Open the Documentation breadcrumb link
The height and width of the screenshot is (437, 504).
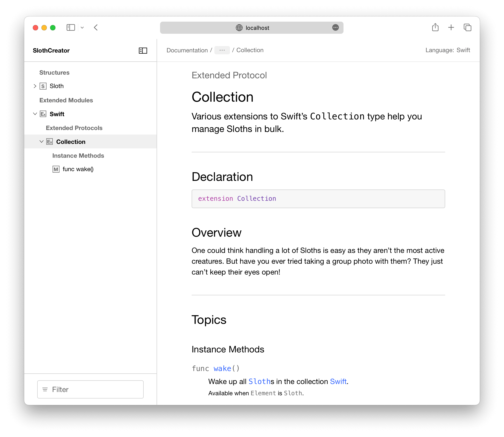(187, 50)
